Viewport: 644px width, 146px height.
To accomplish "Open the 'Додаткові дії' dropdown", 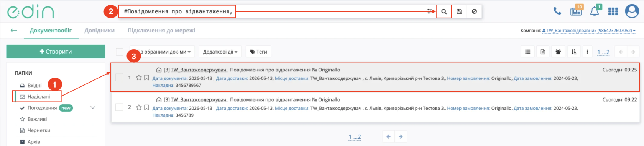I will pyautogui.click(x=220, y=52).
